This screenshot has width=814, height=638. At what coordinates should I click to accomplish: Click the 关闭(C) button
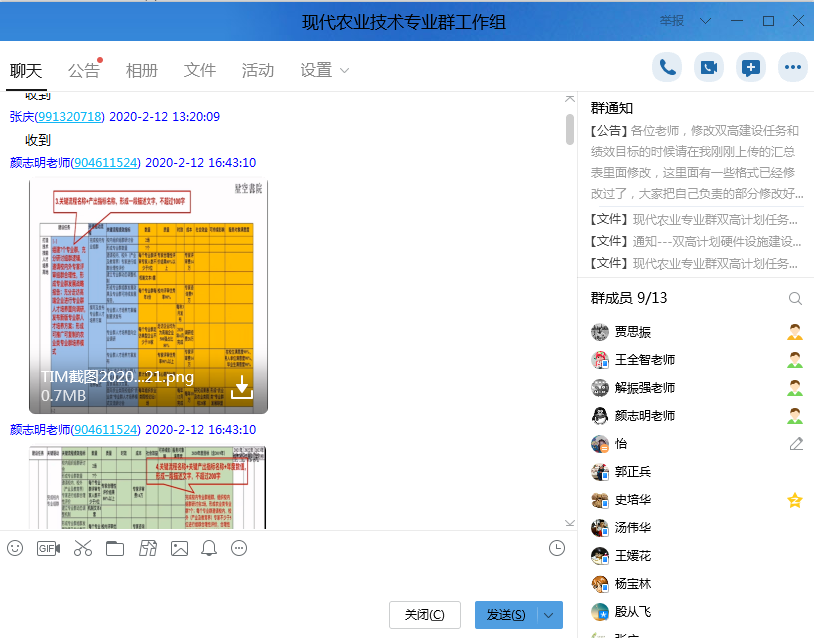(x=425, y=615)
